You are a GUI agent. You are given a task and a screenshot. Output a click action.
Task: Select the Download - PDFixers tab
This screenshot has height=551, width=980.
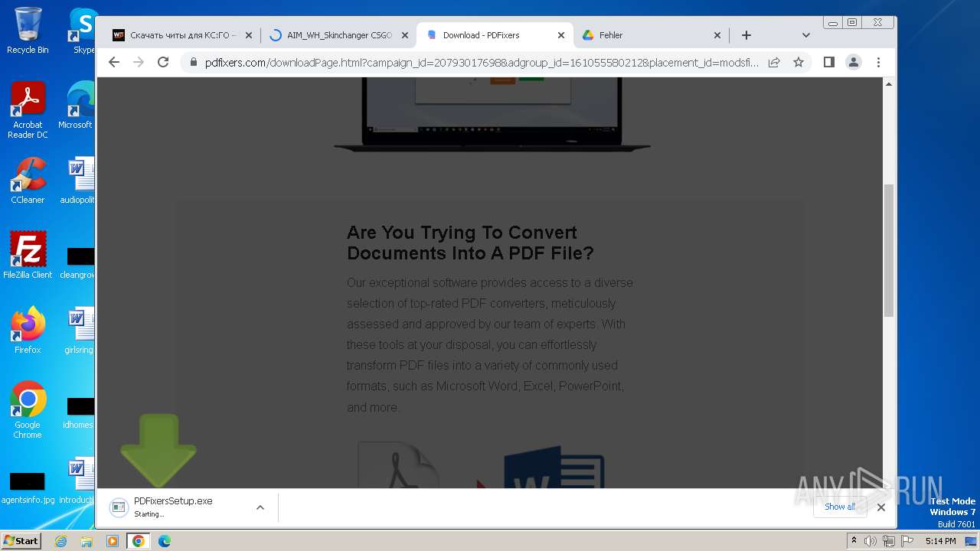pos(494,35)
